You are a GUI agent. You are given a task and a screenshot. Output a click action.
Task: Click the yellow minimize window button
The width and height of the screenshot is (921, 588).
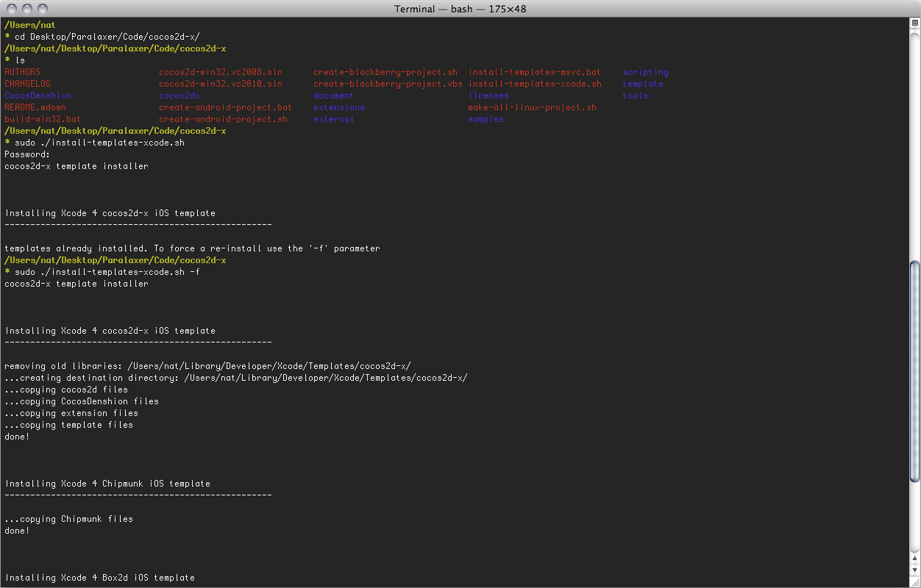click(x=27, y=9)
